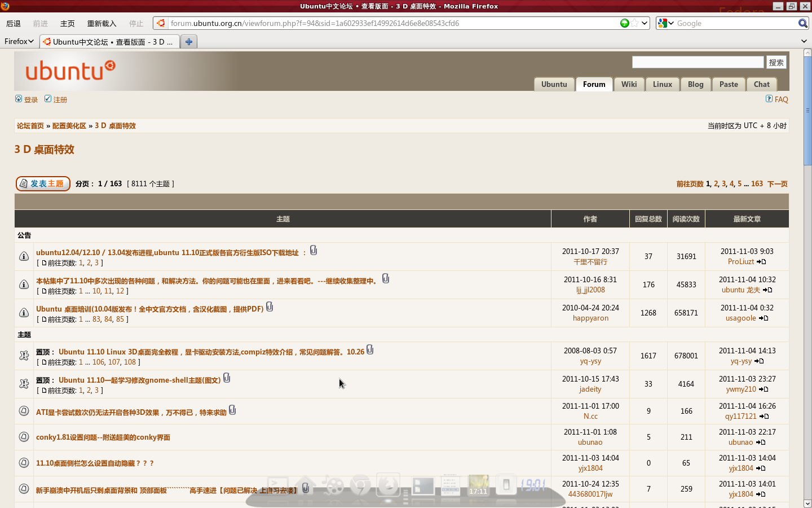Jump to latest post by ProLiuzt via arrow icon

[761, 262]
